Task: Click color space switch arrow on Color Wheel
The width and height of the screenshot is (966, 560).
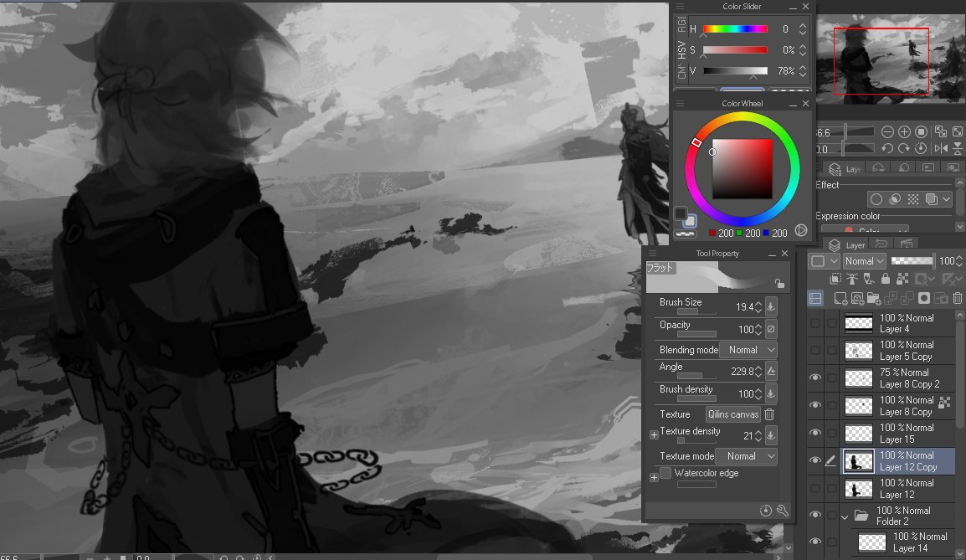Action: coord(801,230)
